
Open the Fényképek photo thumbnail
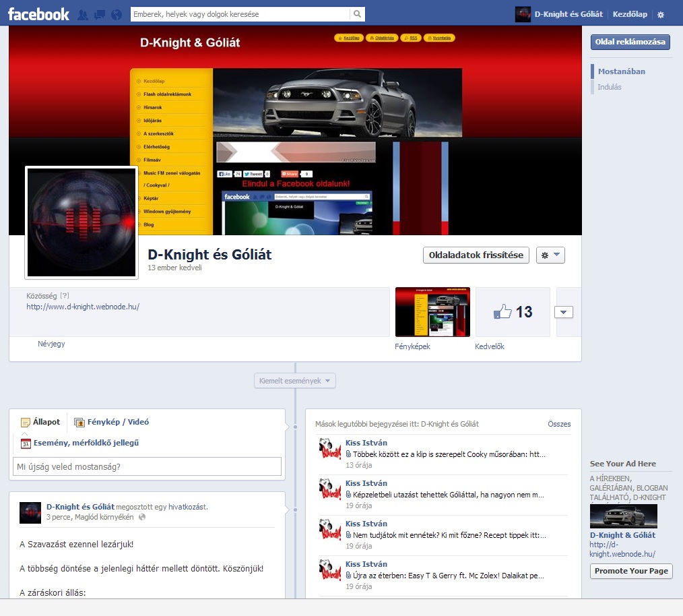click(x=432, y=312)
